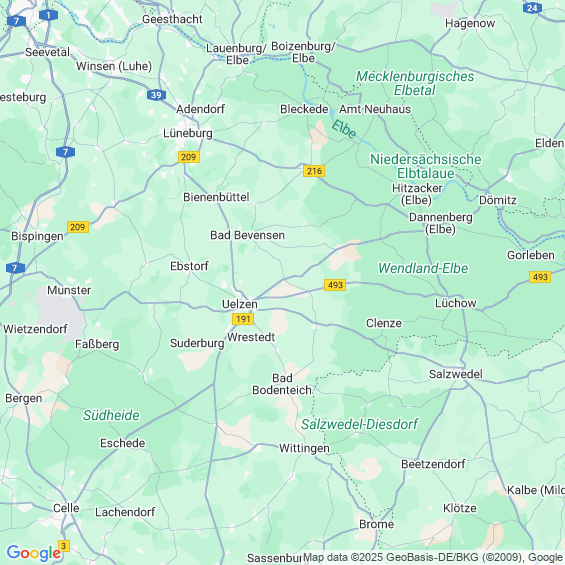The width and height of the screenshot is (565, 565).
Task: Click the 493 road shield near Gorleben
Action: click(540, 277)
